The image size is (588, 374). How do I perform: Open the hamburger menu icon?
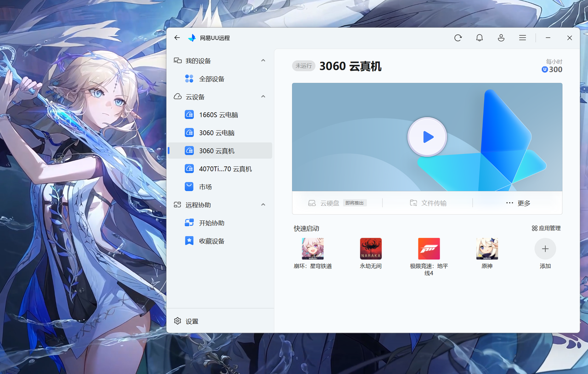(523, 38)
